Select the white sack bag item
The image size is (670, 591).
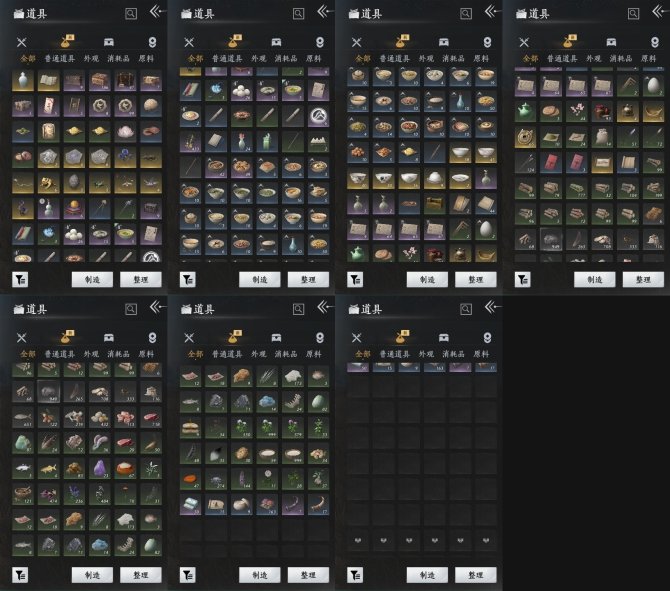(602, 137)
